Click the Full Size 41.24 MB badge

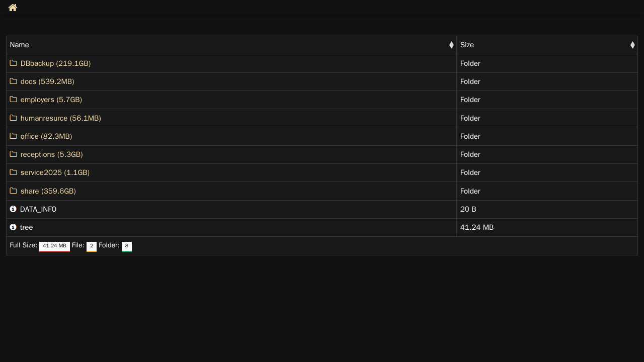pyautogui.click(x=54, y=246)
